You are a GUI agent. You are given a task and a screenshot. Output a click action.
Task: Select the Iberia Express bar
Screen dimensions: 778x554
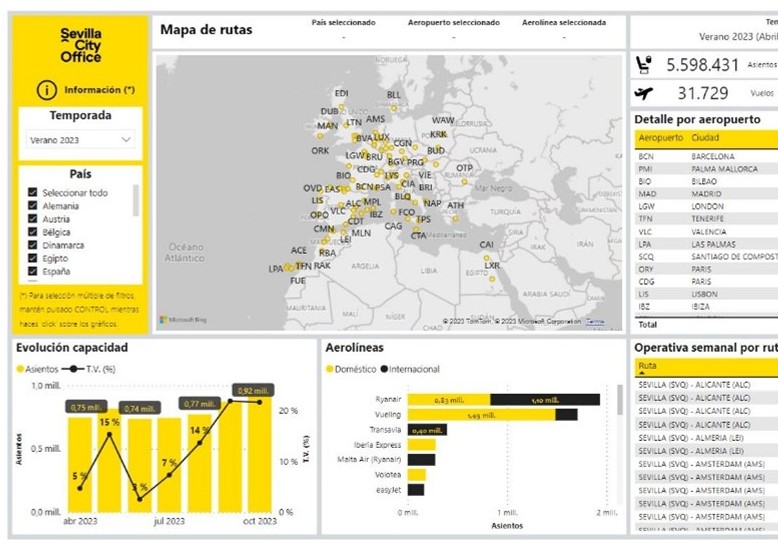pos(422,444)
